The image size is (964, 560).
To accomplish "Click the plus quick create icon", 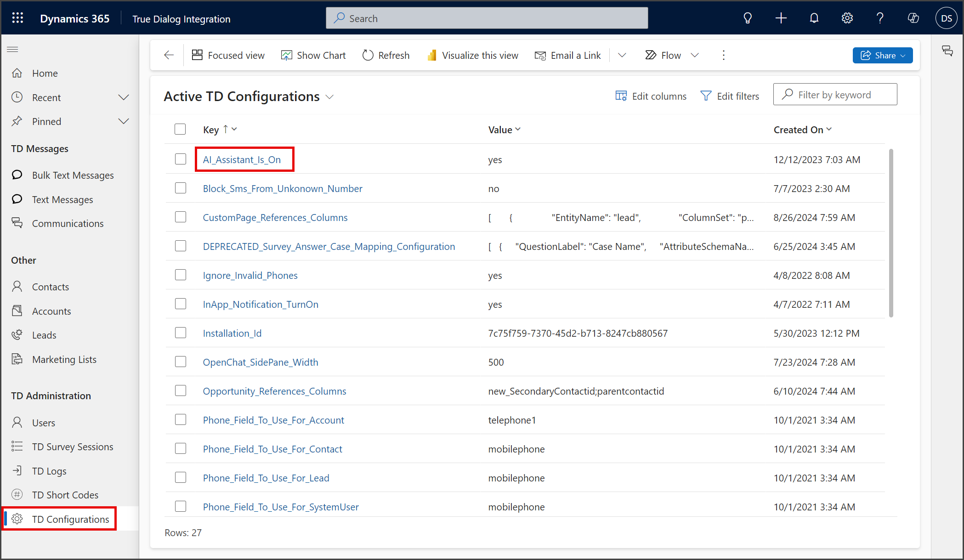I will click(781, 18).
